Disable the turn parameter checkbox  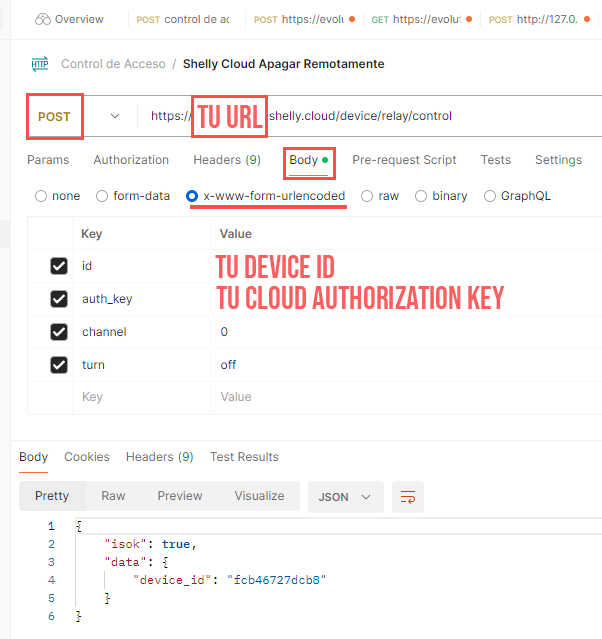click(59, 365)
